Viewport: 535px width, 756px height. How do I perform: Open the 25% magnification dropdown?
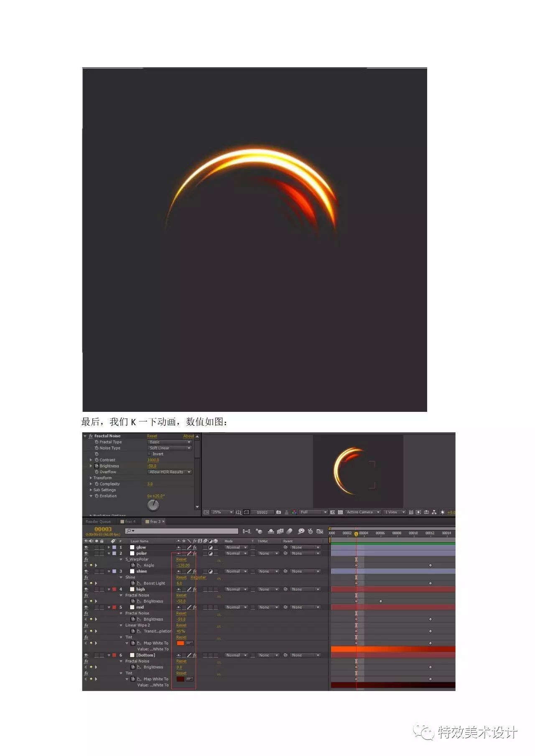pyautogui.click(x=222, y=512)
